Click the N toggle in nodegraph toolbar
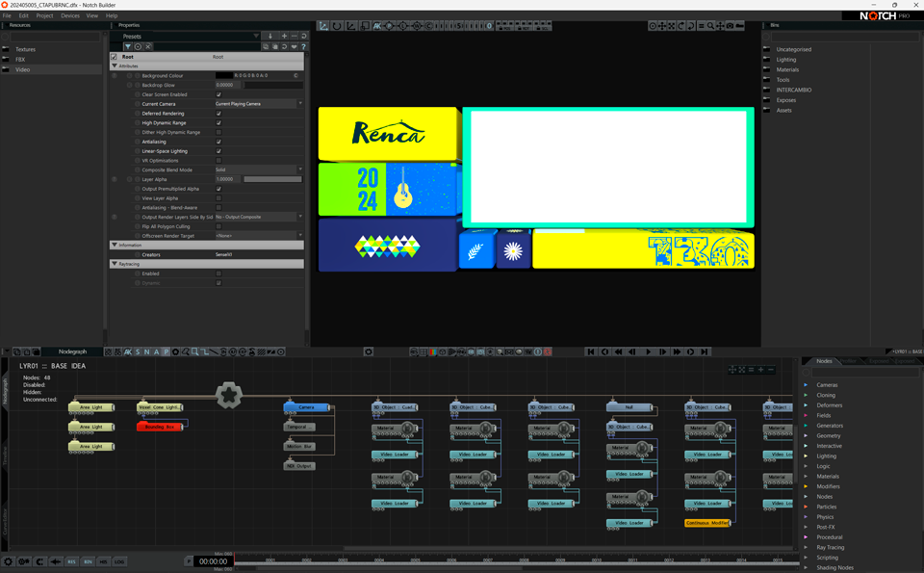924x573 pixels. (146, 352)
